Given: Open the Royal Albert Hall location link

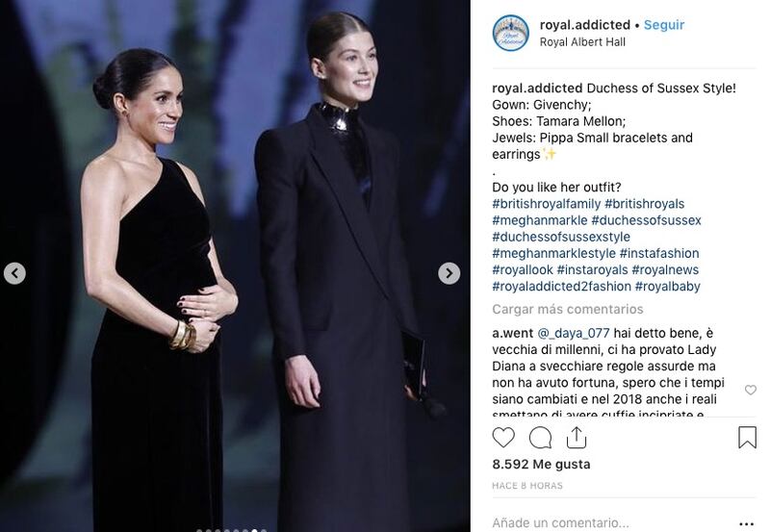Looking at the screenshot, I should point(582,42).
